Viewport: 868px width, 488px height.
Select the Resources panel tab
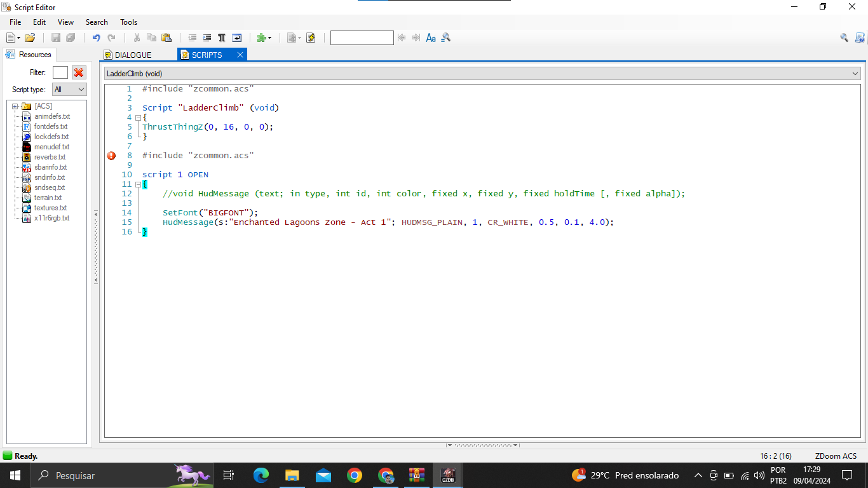[x=29, y=55]
